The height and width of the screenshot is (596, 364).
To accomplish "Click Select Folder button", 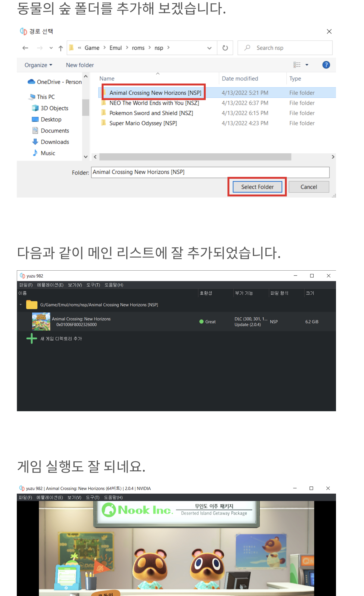I will [257, 187].
